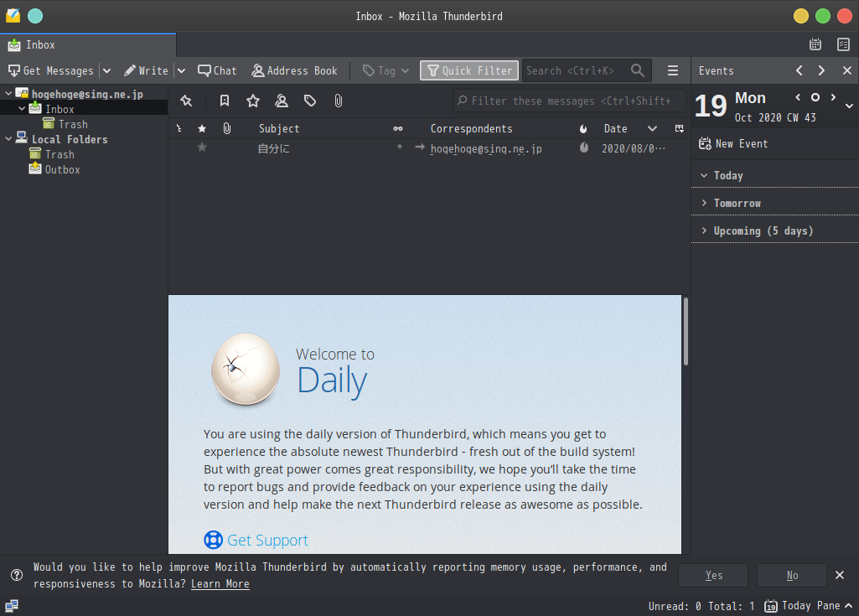
Task: Toggle the Quick Filter bar
Action: 469,70
